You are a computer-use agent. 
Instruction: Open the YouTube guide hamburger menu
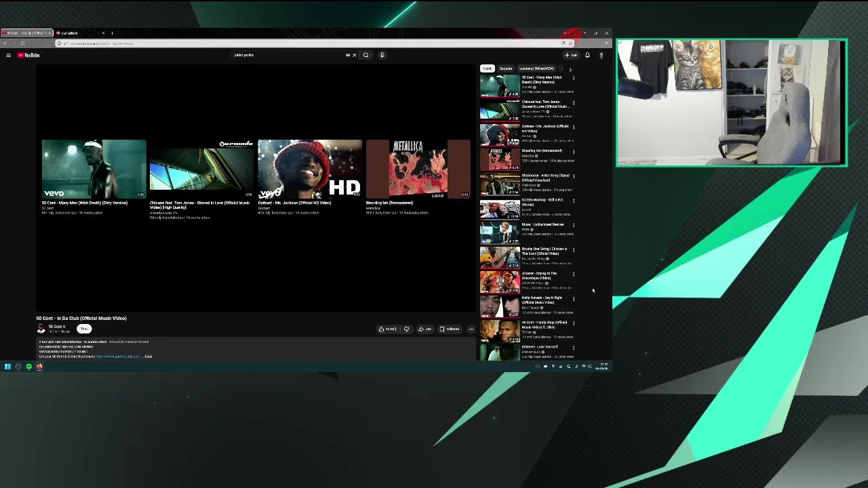point(8,56)
